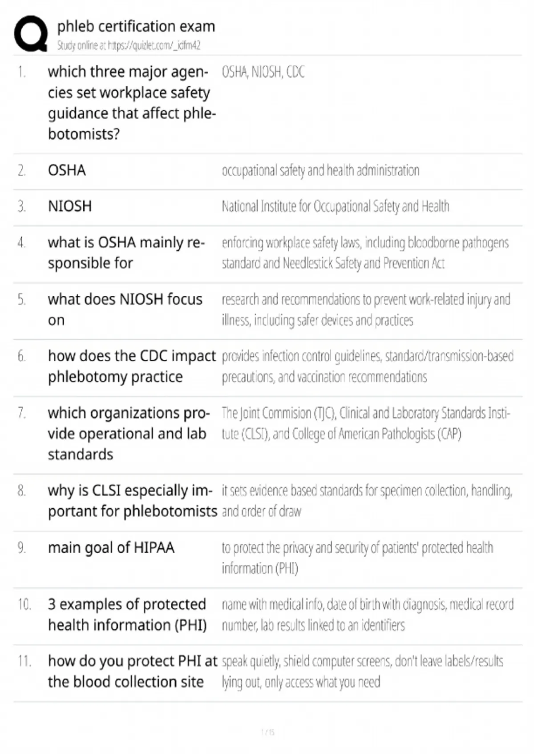Image resolution: width=534 pixels, height=756 pixels.
Task: Click the HIPAA privacy and security answer
Action: pyautogui.click(x=357, y=558)
